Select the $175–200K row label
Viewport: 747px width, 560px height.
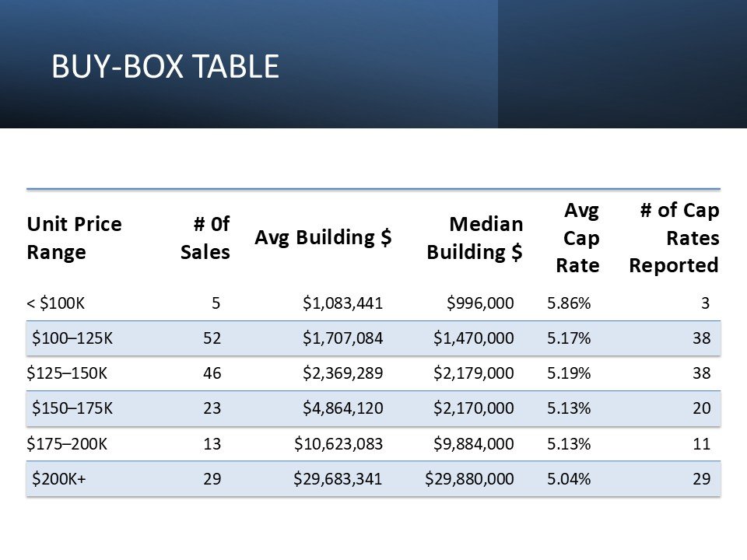click(x=67, y=444)
